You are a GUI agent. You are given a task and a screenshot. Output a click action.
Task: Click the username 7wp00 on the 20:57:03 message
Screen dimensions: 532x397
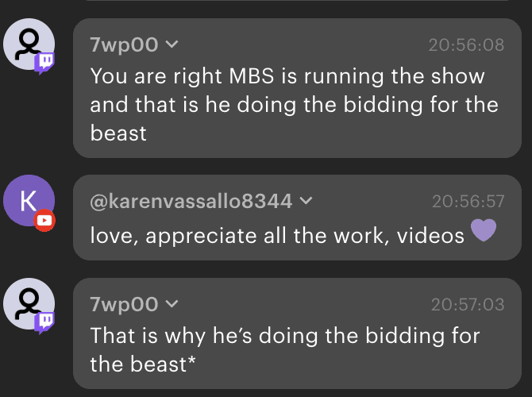tap(124, 304)
